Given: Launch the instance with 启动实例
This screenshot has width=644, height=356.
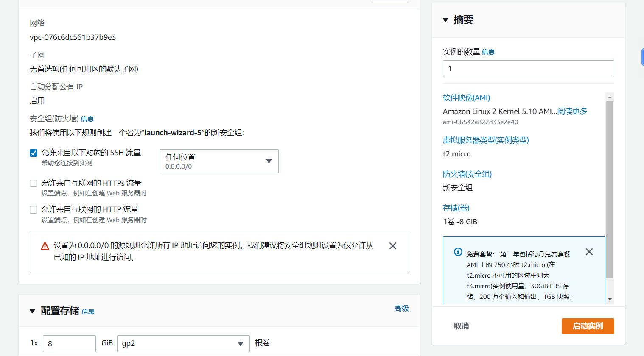Looking at the screenshot, I should [x=588, y=326].
